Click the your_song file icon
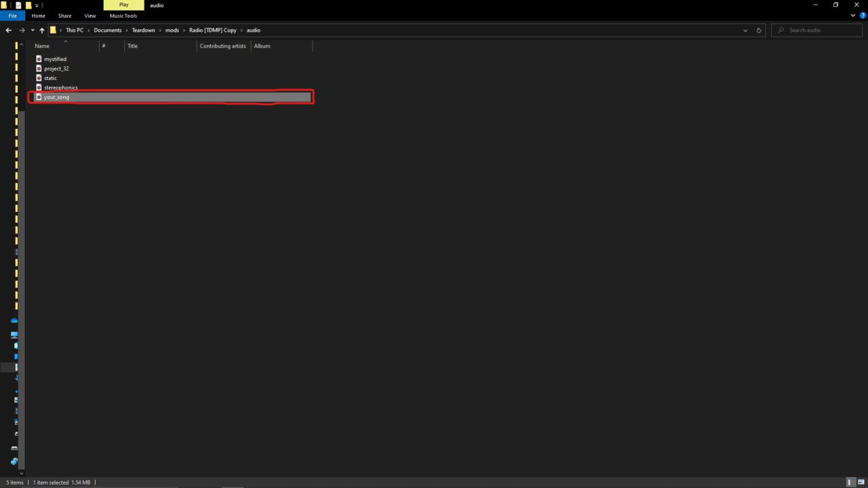Viewport: 868px width, 488px height. pyautogui.click(x=39, y=97)
